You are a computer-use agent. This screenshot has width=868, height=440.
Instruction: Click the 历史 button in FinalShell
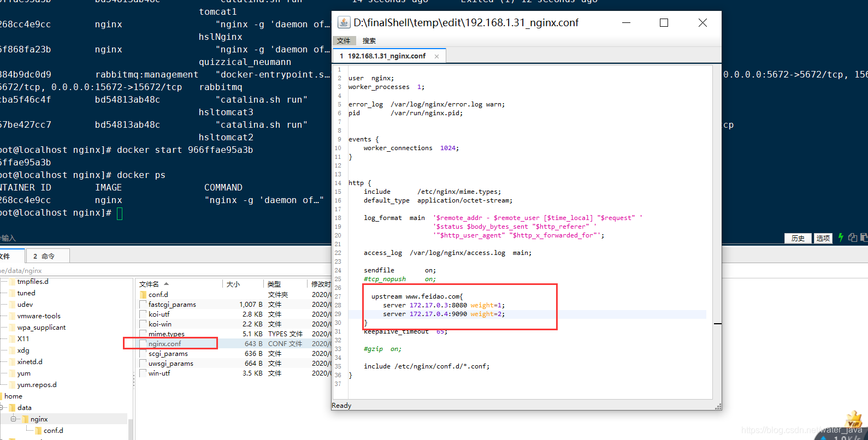(x=798, y=238)
